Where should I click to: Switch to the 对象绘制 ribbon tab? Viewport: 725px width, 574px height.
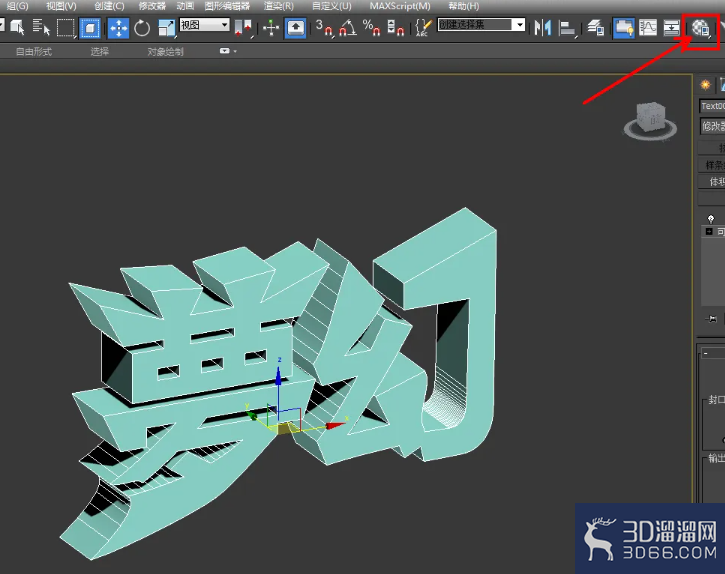pyautogui.click(x=166, y=51)
